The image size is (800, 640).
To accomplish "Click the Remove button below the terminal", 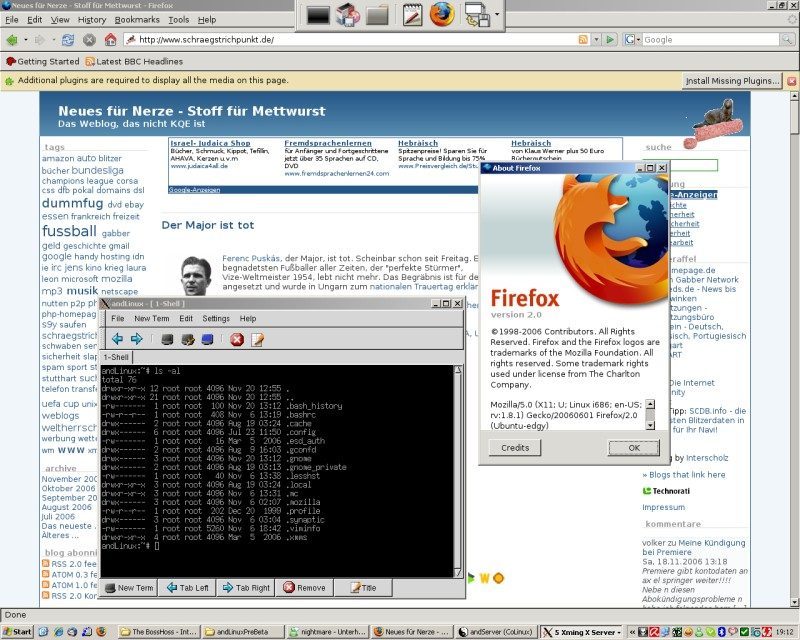I will [305, 588].
